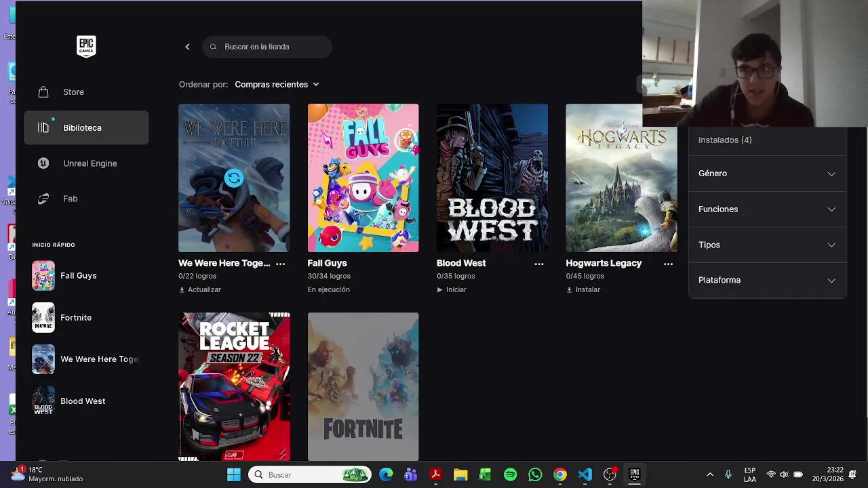
Task: Click Instalar under Hogwarts Legacy
Action: [x=583, y=289]
